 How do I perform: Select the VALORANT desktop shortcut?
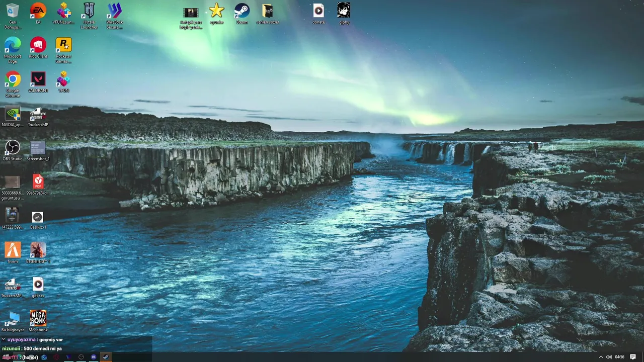pyautogui.click(x=38, y=82)
